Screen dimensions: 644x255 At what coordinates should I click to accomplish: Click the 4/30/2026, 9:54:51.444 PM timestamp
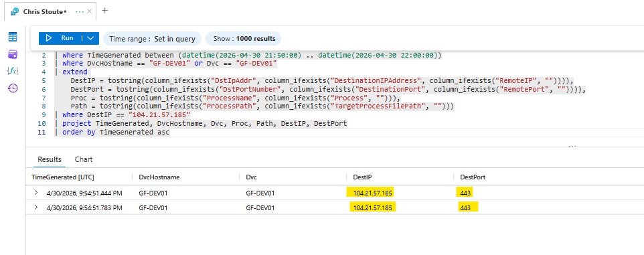click(84, 193)
